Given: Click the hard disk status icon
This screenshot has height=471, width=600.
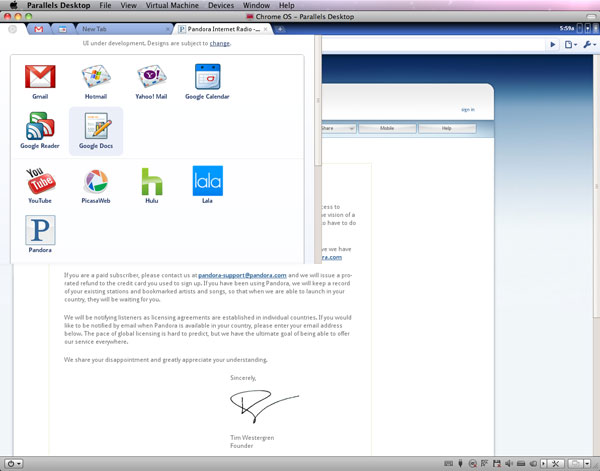Looking at the screenshot, I should point(521,464).
